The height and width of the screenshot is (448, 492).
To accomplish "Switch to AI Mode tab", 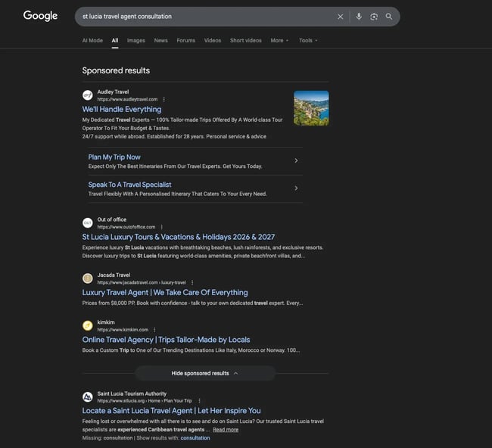I will (x=92, y=40).
